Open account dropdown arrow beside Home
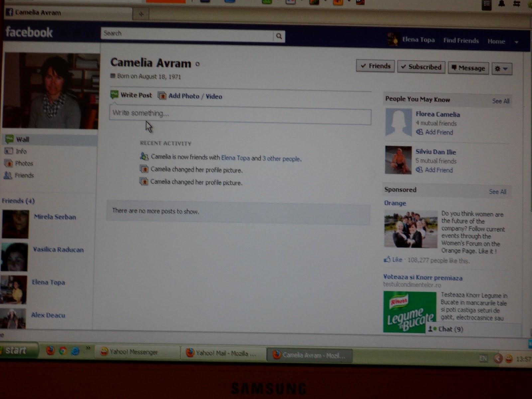Screen dimensions: 532x399 tap(516, 42)
